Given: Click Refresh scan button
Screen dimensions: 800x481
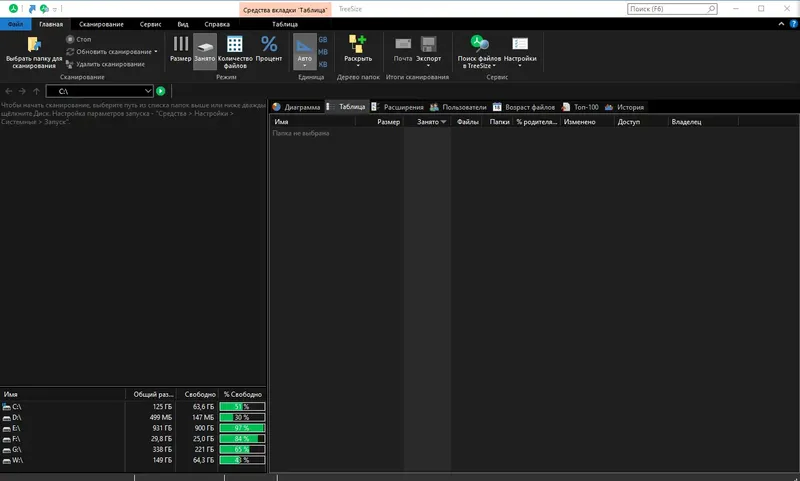Looking at the screenshot, I should click(x=109, y=52).
